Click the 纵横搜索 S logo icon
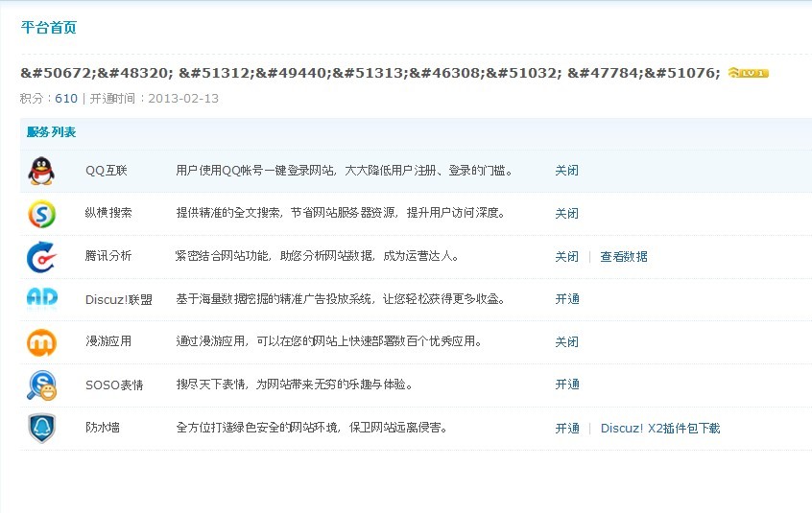Image resolution: width=812 pixels, height=513 pixels. point(41,214)
